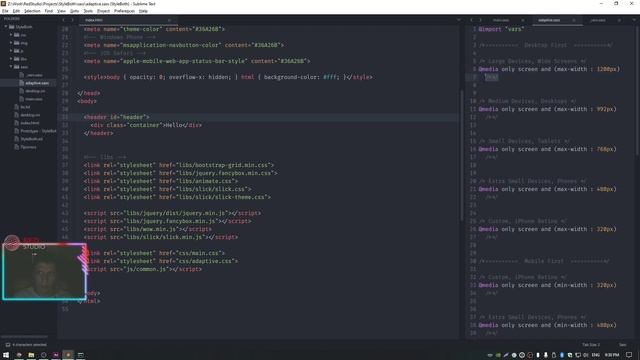
Task: Click left tab-scroll arrow in left pane
Action: [64, 20]
